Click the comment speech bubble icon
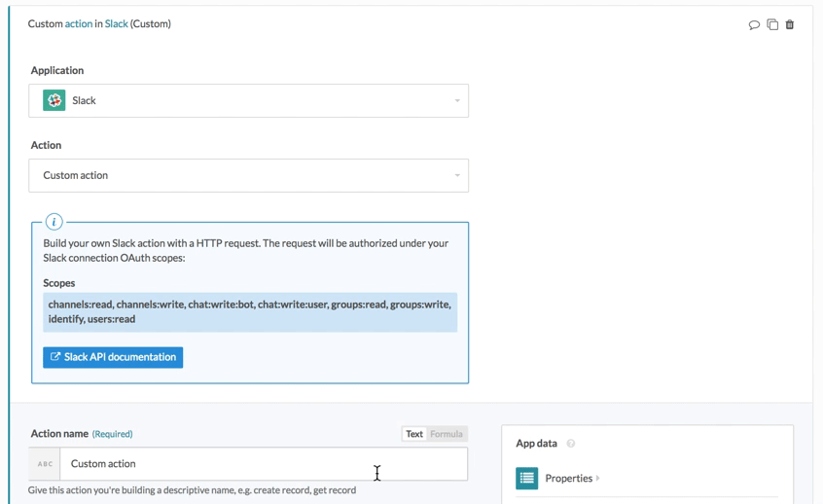823x504 pixels. pos(754,24)
